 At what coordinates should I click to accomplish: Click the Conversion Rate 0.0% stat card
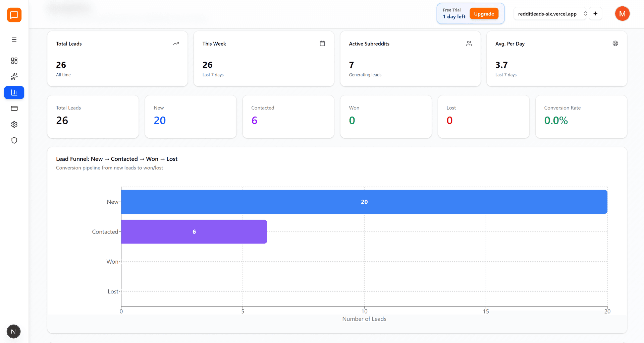(x=581, y=117)
